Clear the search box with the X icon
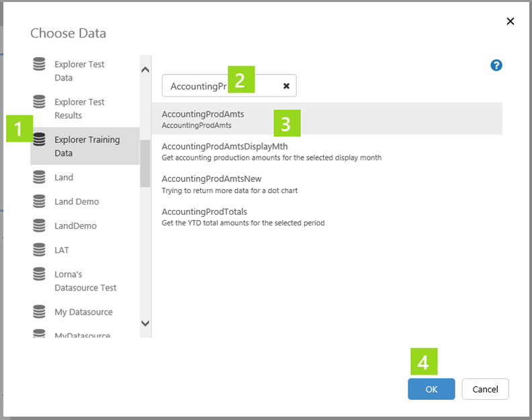Viewport: 532px width, 420px height. 286,86
